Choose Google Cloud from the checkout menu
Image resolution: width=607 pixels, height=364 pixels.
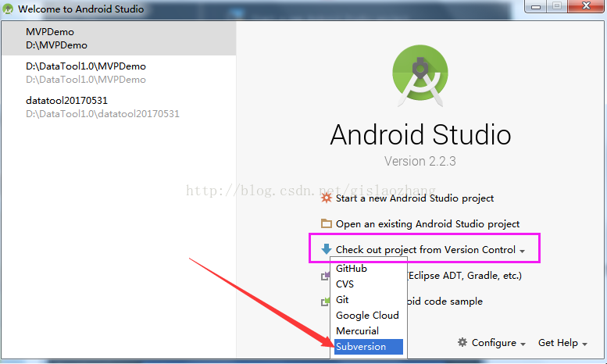pyautogui.click(x=368, y=316)
